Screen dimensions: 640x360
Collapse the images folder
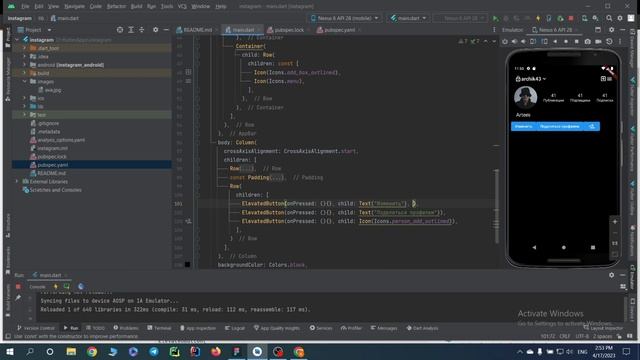pyautogui.click(x=24, y=82)
